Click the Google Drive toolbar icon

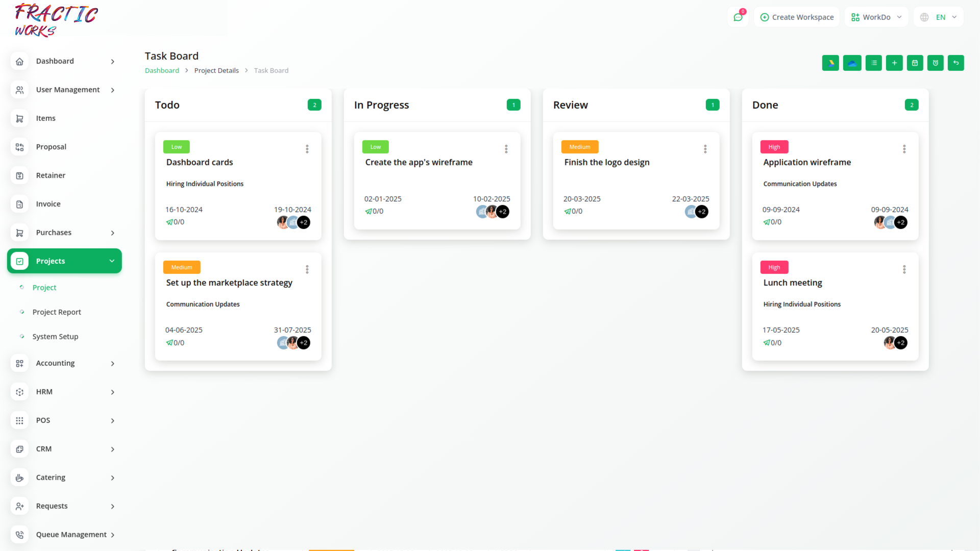[x=830, y=63]
